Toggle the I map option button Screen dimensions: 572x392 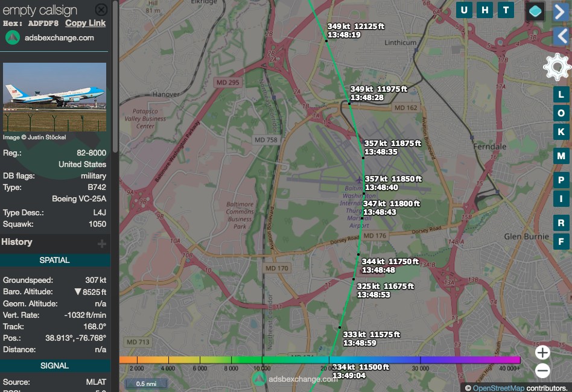point(561,199)
